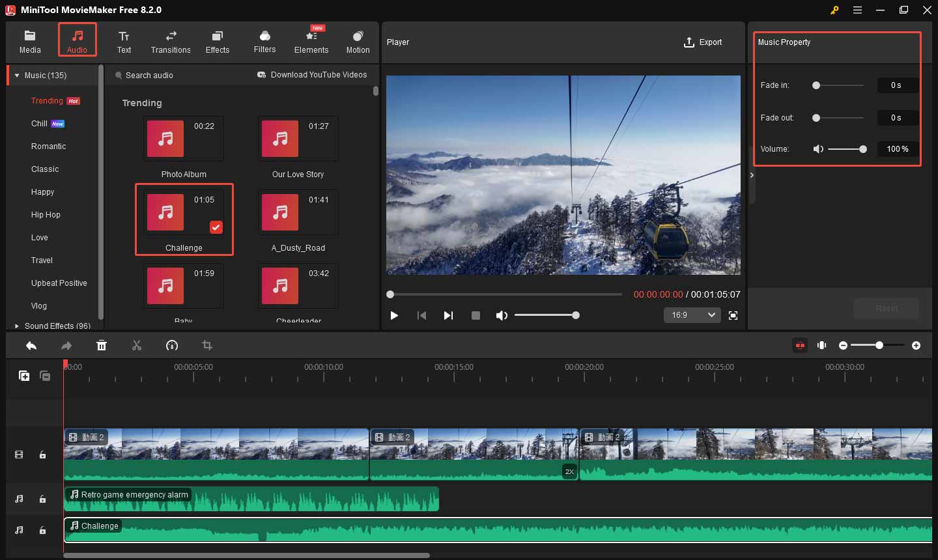Select the Vlog music category
The image size is (938, 560).
[x=39, y=306]
